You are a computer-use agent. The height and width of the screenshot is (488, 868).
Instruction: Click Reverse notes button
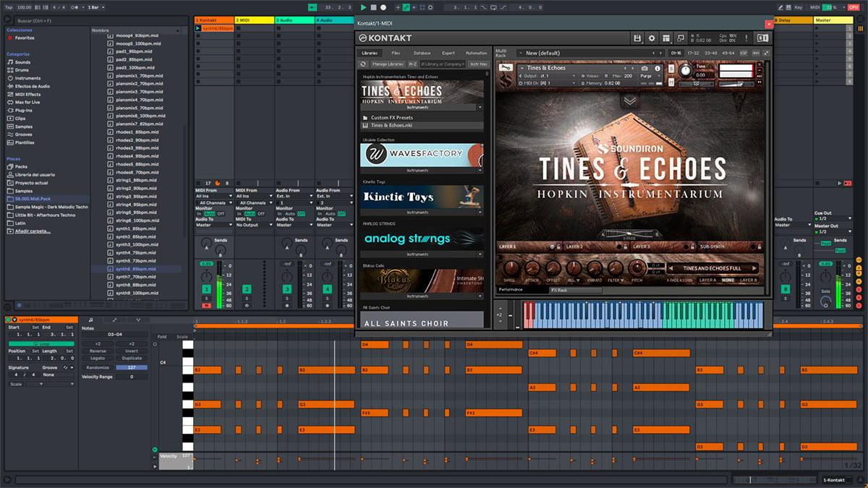tap(98, 351)
